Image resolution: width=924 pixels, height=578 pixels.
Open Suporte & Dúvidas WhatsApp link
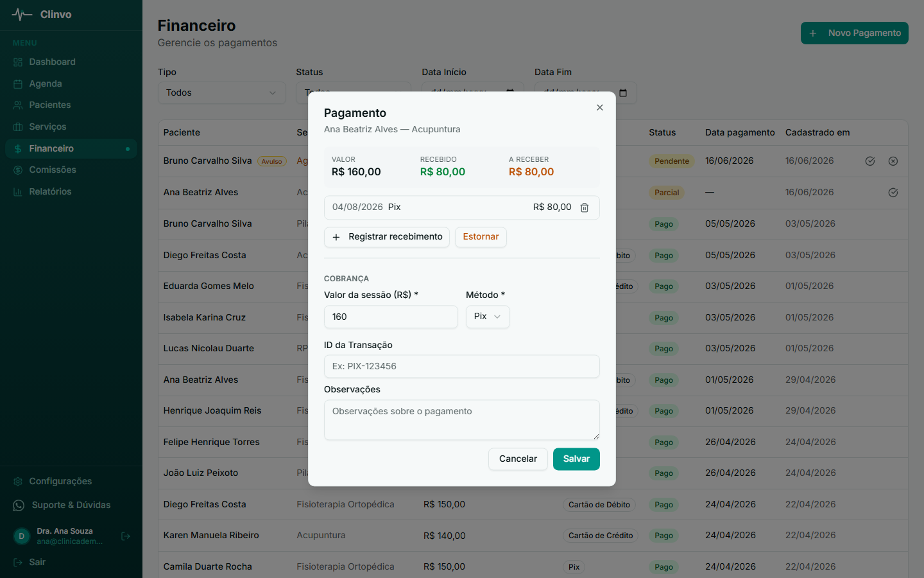click(71, 505)
